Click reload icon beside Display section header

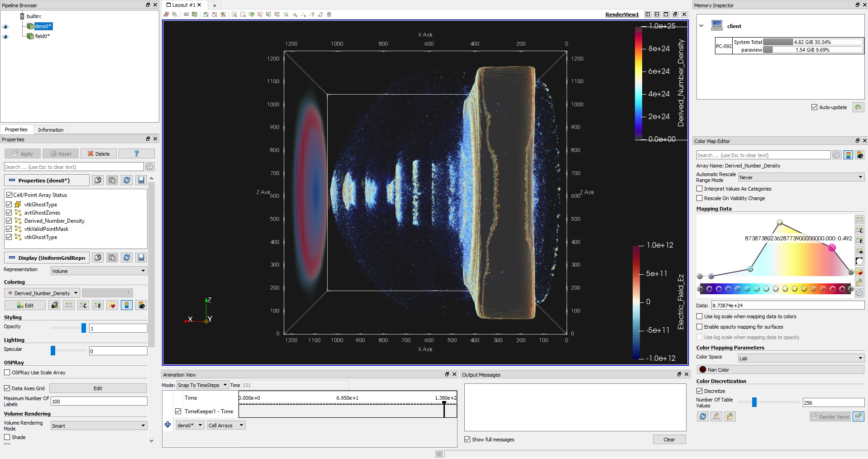click(x=127, y=258)
